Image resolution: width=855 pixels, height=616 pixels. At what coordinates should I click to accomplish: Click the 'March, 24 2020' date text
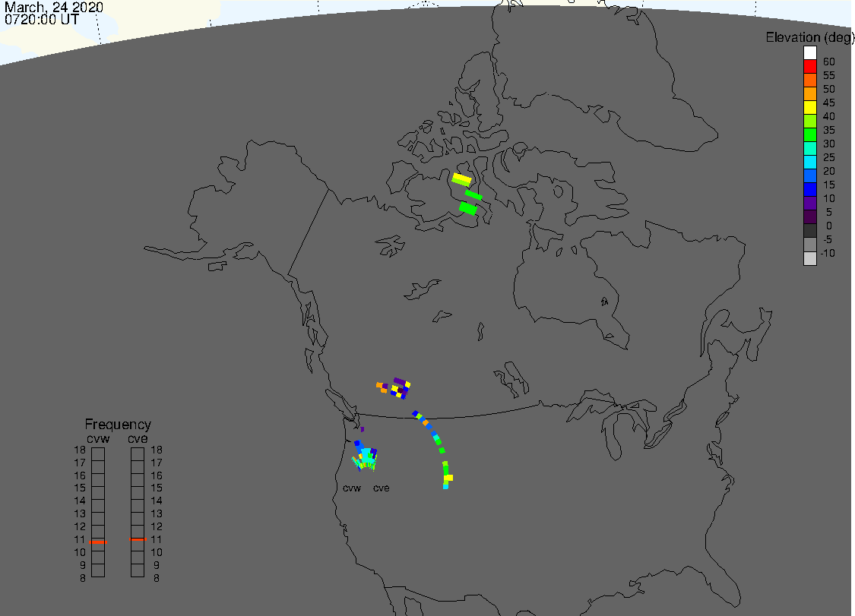[53, 7]
